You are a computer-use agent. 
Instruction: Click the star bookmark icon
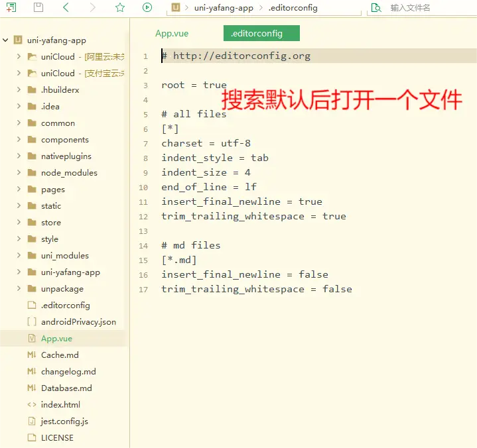(120, 7)
